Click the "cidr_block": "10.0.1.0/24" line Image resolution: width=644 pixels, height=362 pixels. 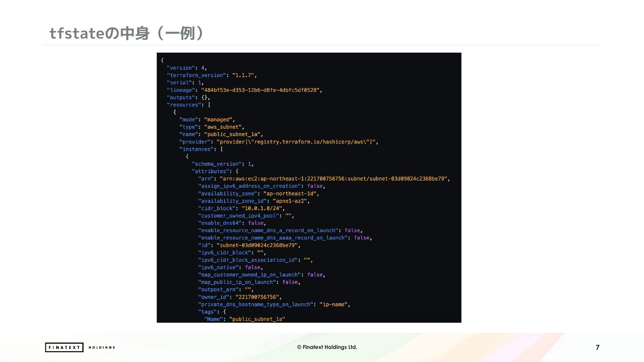point(241,208)
